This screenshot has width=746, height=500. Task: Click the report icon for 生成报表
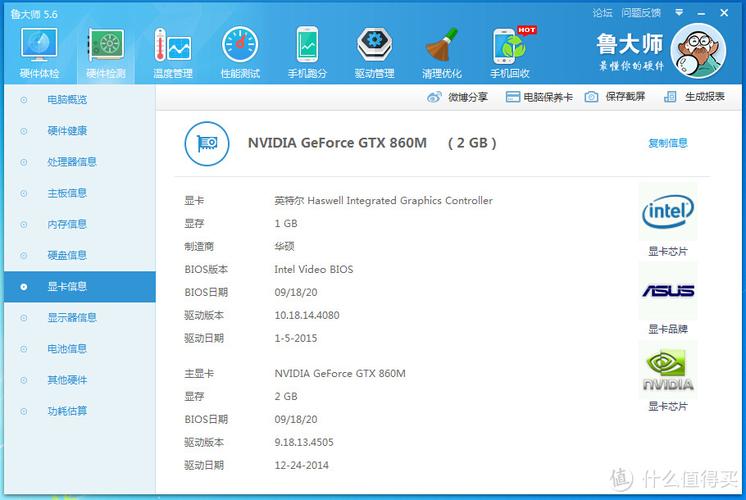click(x=670, y=97)
